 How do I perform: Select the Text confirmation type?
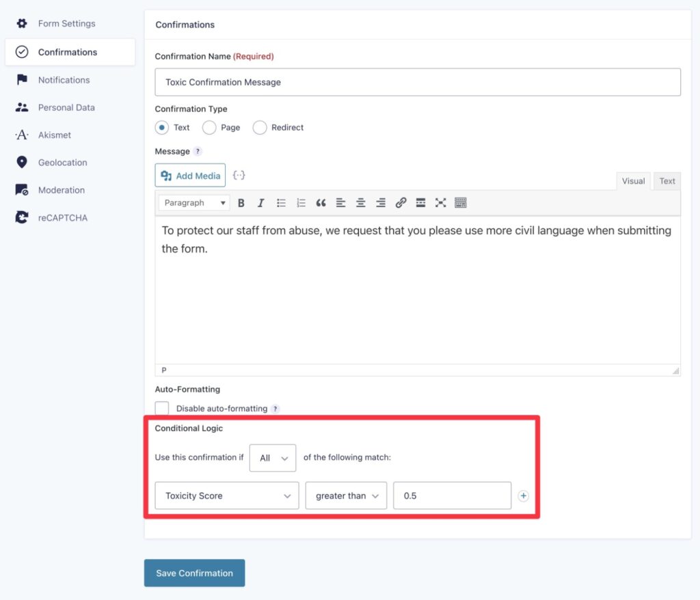click(x=162, y=127)
